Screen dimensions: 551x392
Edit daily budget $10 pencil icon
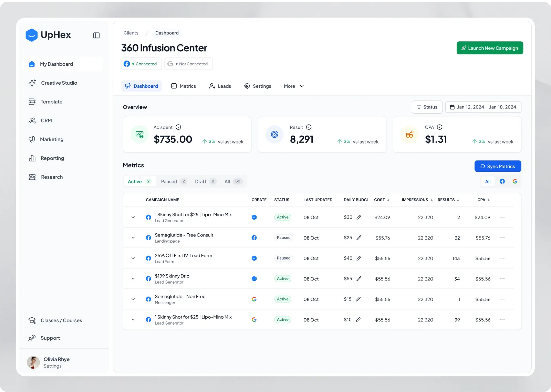point(358,319)
